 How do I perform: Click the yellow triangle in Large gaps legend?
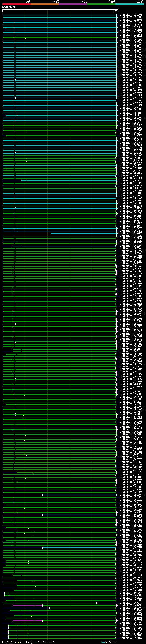click(19, 642)
